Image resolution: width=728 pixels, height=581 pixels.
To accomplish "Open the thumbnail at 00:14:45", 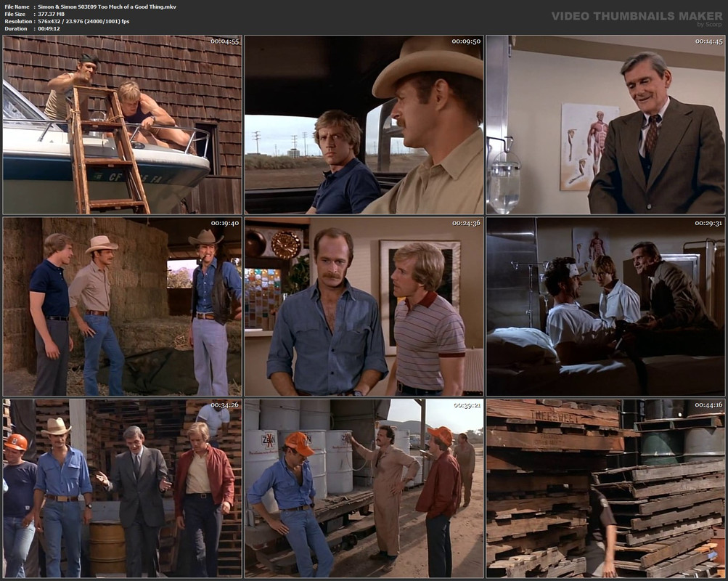I will (x=605, y=125).
